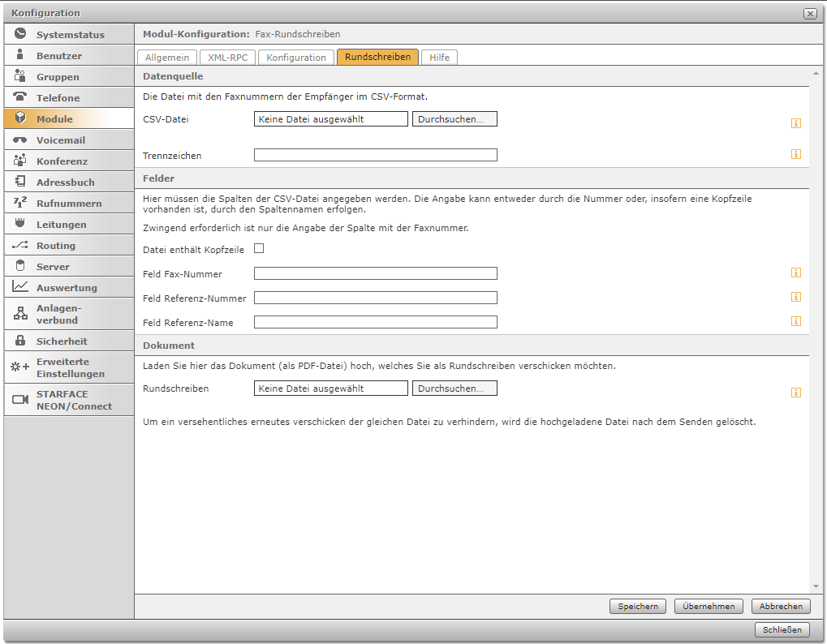The image size is (827, 644).
Task: Open Telefone via the phone icon
Action: (20, 97)
